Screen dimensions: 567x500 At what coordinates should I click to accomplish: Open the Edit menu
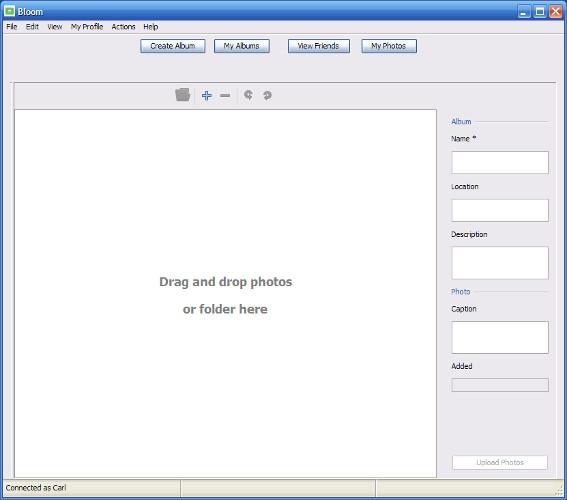click(32, 27)
